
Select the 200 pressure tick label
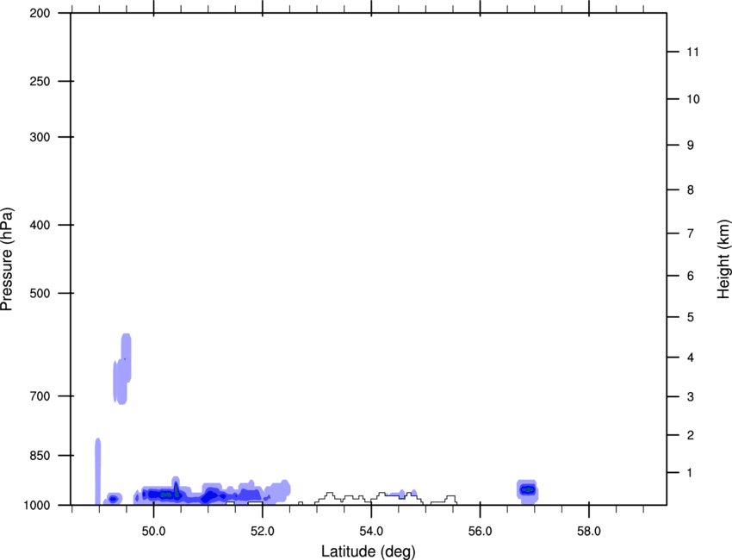coord(40,13)
